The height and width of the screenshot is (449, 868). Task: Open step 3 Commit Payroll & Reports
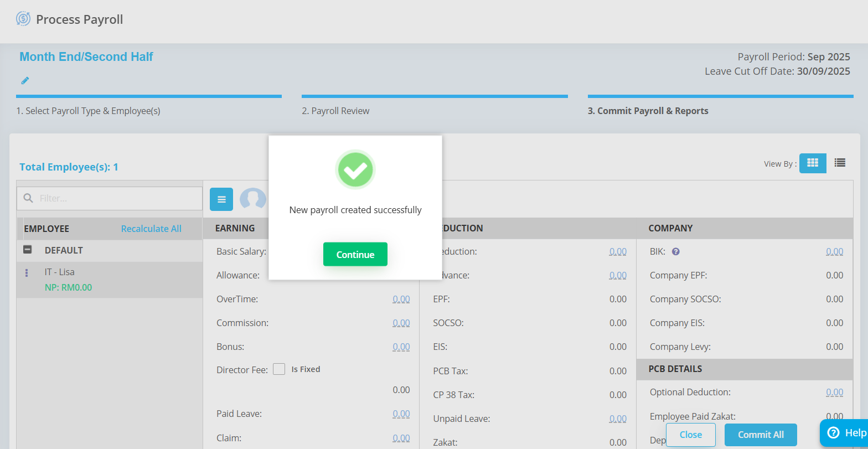(x=648, y=111)
